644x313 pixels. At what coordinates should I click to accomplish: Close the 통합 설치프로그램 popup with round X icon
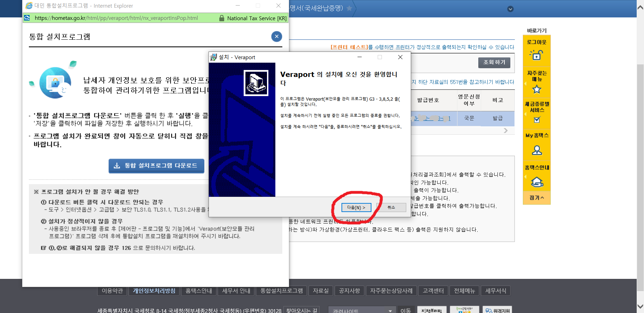[277, 37]
